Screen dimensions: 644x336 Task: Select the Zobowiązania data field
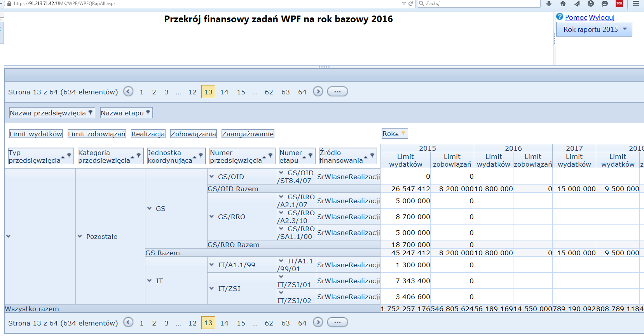193,134
